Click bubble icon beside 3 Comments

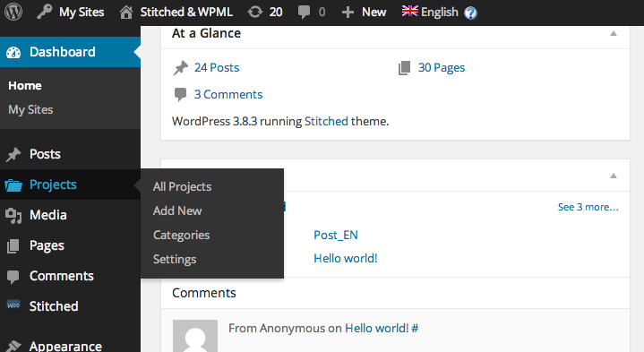[180, 94]
